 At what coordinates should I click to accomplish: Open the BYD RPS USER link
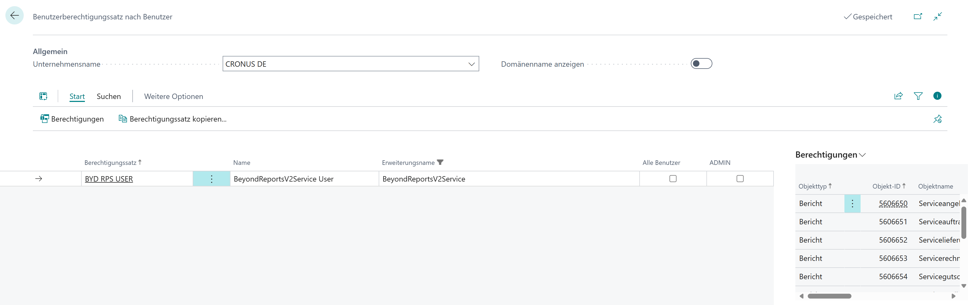(x=109, y=179)
